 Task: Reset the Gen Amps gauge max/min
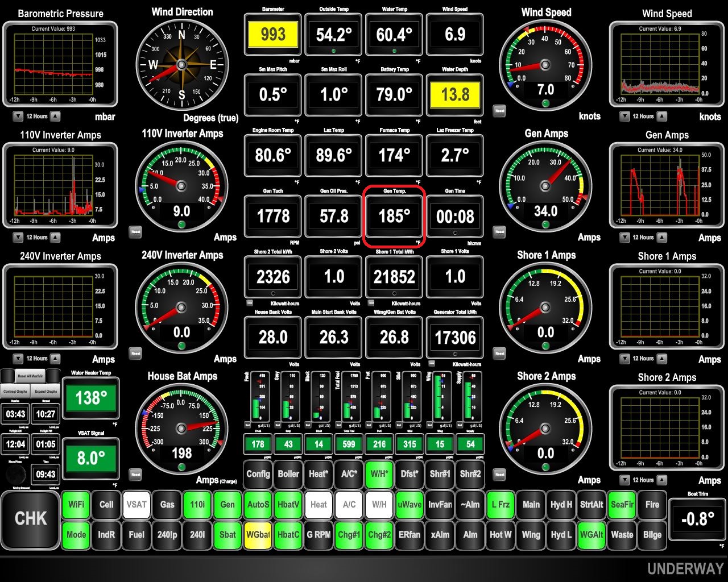tap(499, 231)
